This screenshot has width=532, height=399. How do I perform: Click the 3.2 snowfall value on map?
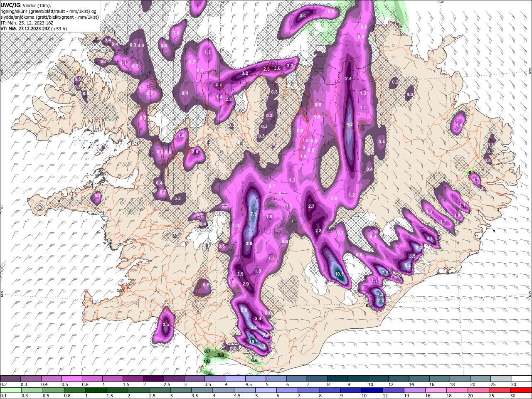245,73
